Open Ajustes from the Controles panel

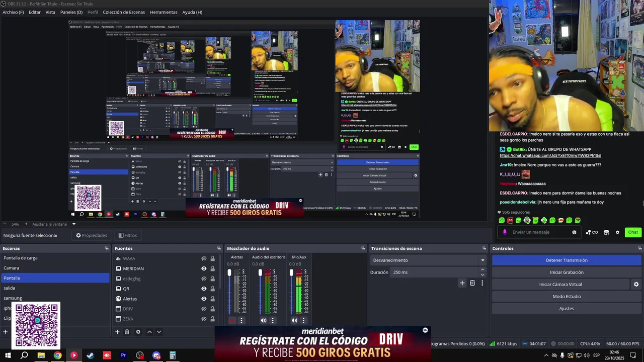pos(567,309)
